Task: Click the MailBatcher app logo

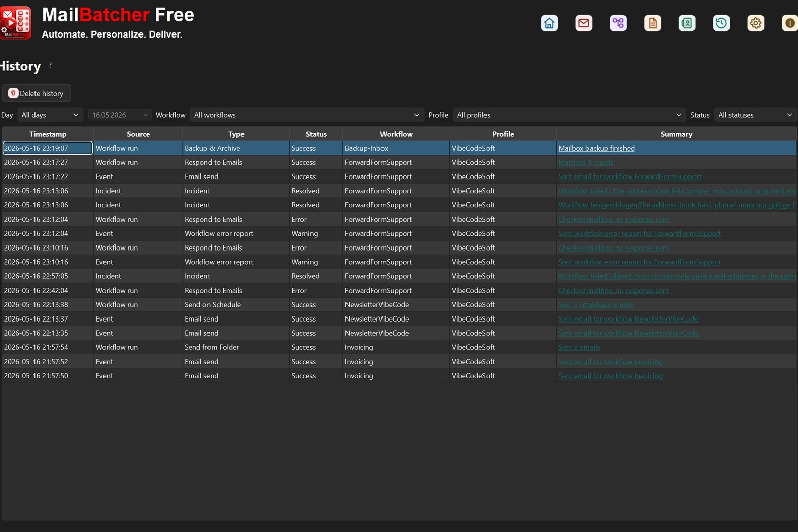Action: click(x=16, y=23)
